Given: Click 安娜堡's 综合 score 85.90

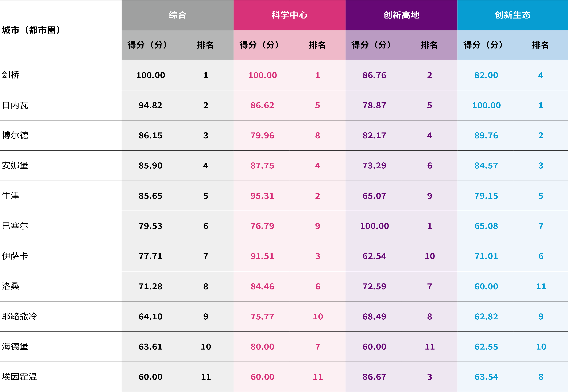Looking at the screenshot, I should click(x=150, y=166).
